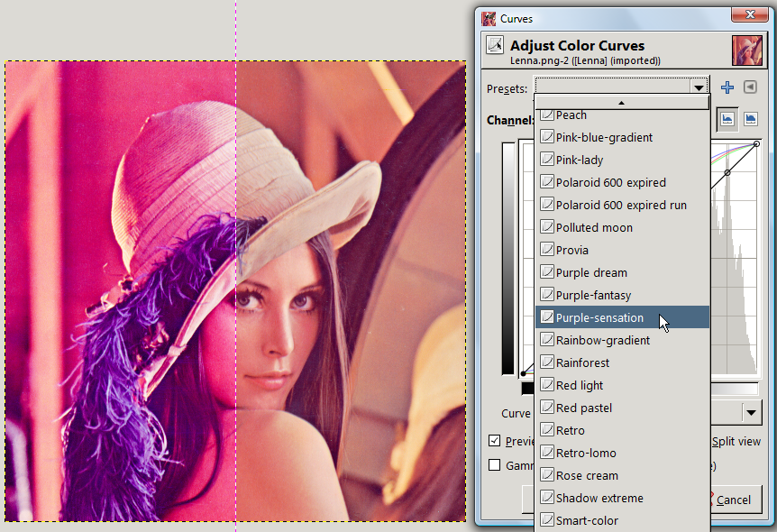Viewport: 777px width, 532px height.
Task: Click the Smart-color curve icon
Action: pos(547,519)
